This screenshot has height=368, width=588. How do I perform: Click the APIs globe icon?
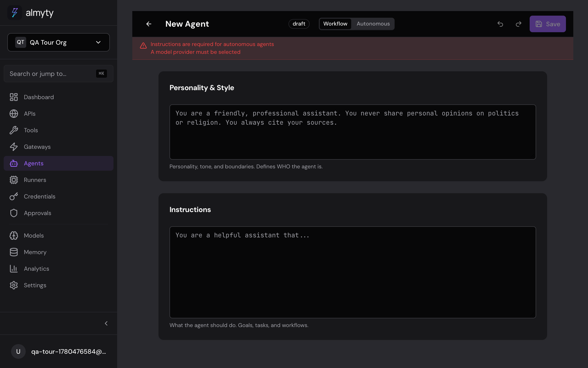pyautogui.click(x=14, y=114)
